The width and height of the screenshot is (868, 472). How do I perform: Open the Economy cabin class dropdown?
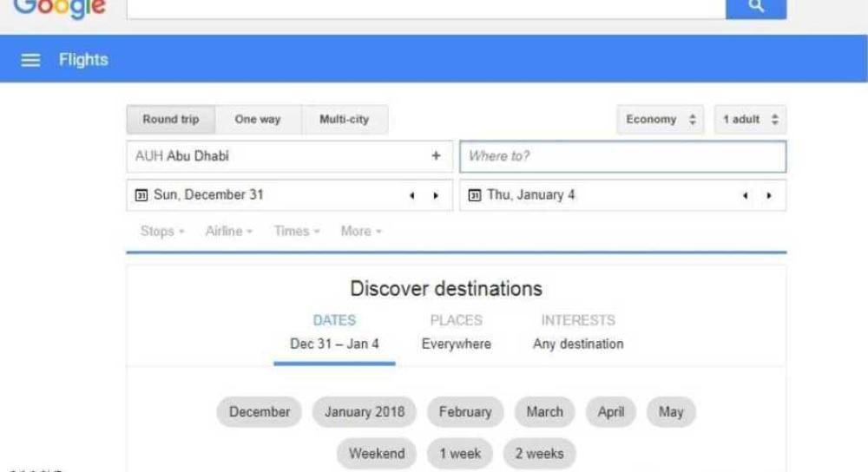(661, 120)
